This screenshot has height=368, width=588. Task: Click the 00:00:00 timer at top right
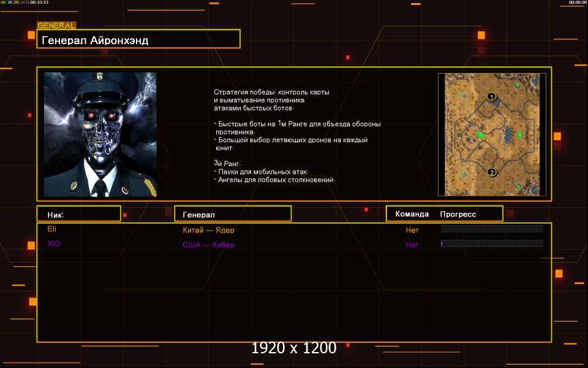578,2
